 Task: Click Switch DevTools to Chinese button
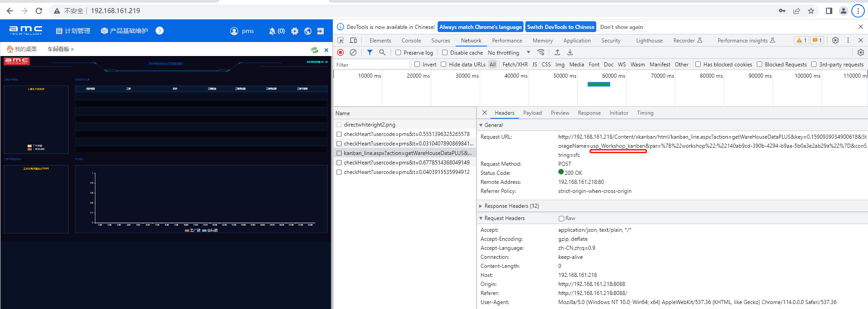[561, 27]
